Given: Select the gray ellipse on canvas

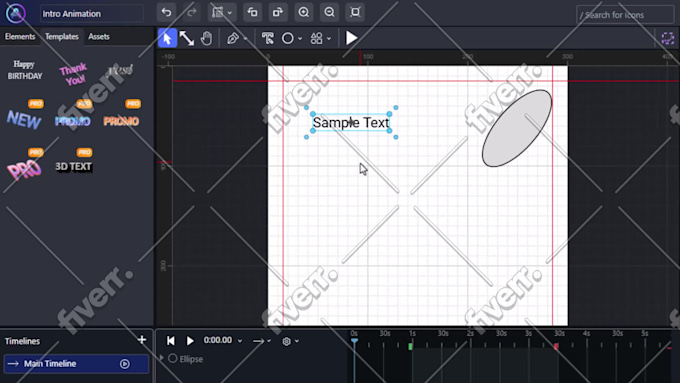Looking at the screenshot, I should 517,128.
